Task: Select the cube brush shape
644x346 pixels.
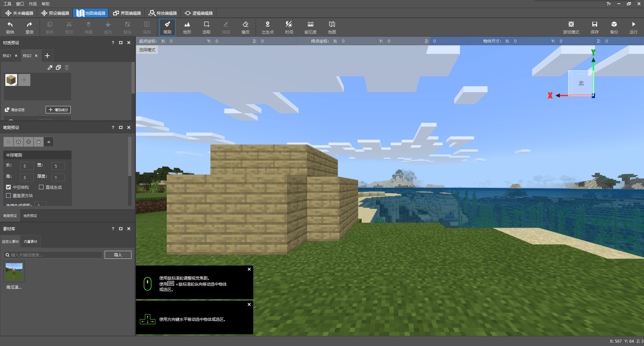Action: tap(18, 142)
